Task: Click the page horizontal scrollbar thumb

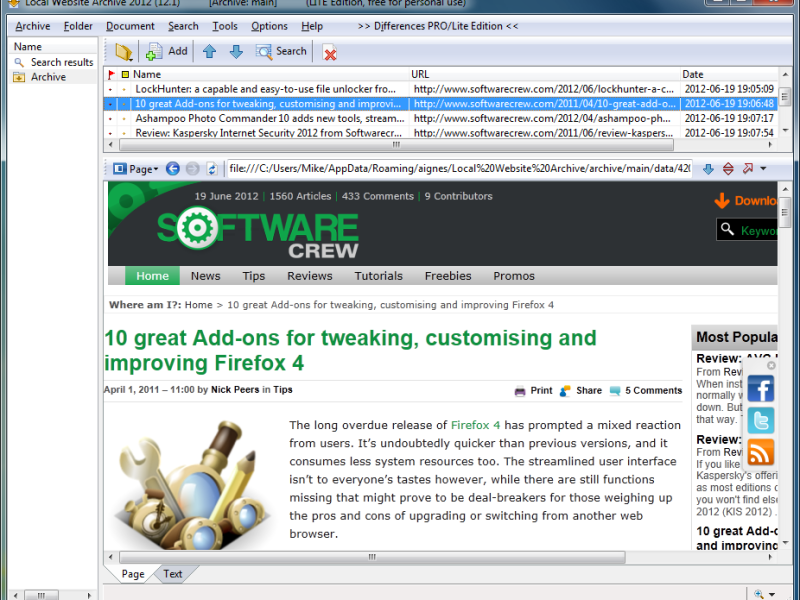Action: click(x=372, y=557)
